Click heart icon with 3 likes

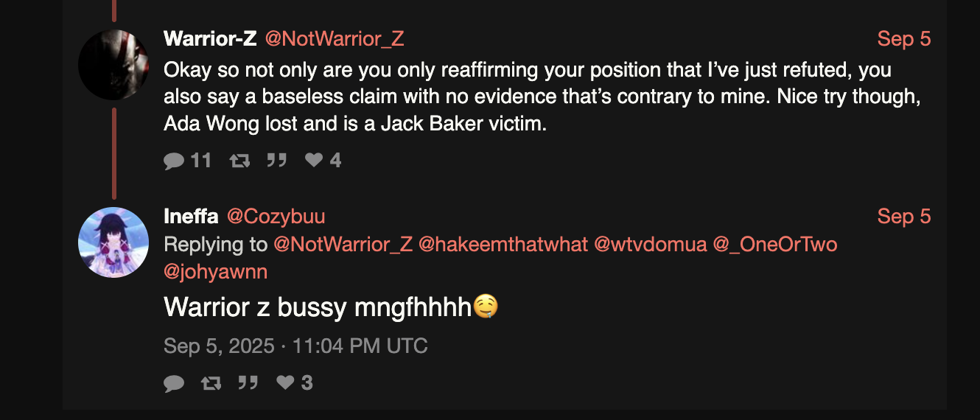285,383
